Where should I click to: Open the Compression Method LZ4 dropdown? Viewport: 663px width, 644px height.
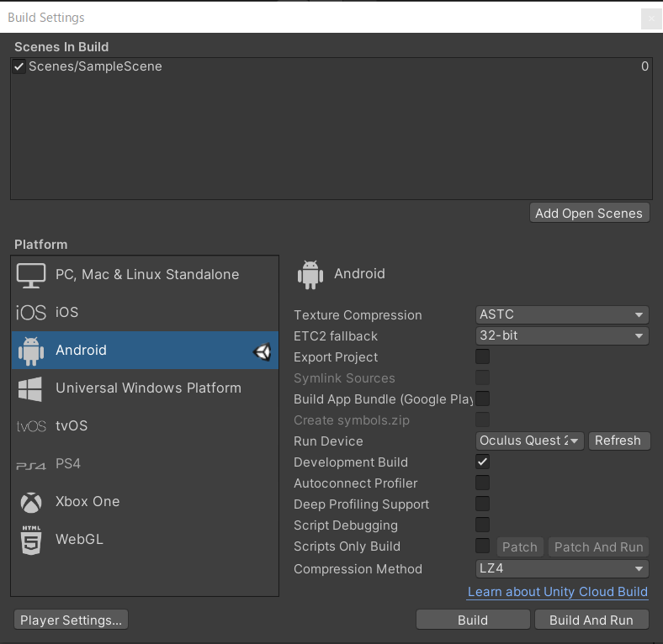pyautogui.click(x=562, y=568)
